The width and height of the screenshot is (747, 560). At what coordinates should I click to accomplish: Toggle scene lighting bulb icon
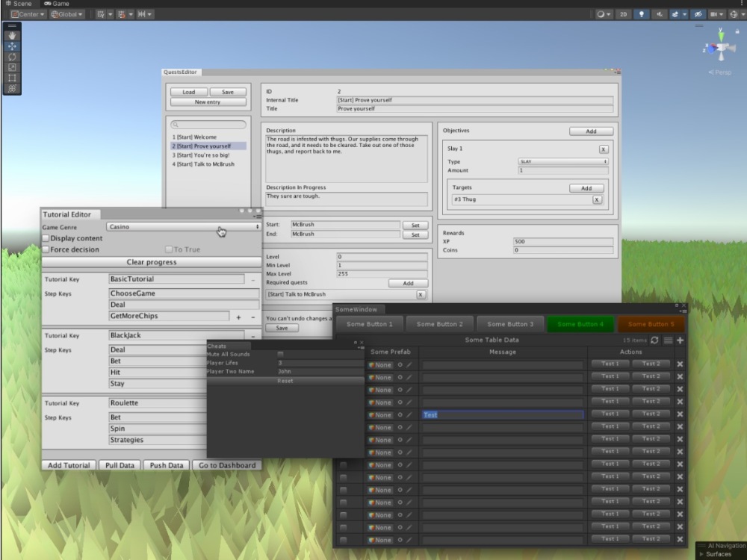[x=641, y=14]
